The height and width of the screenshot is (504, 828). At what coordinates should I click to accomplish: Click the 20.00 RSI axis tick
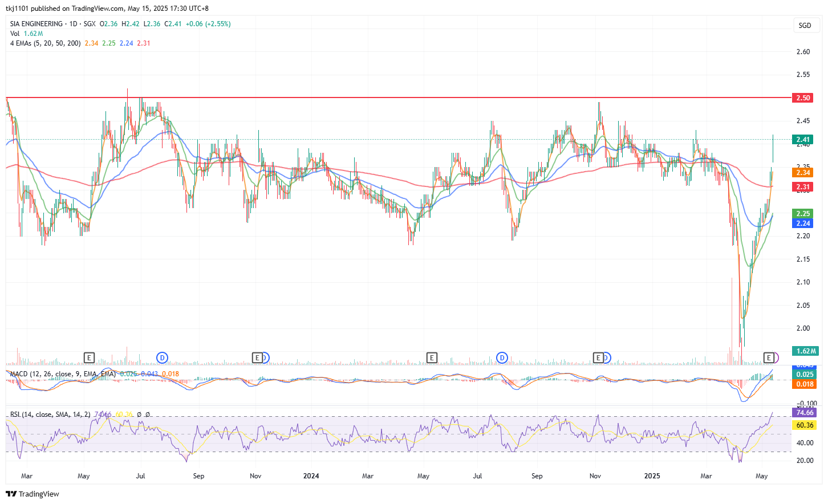(805, 461)
